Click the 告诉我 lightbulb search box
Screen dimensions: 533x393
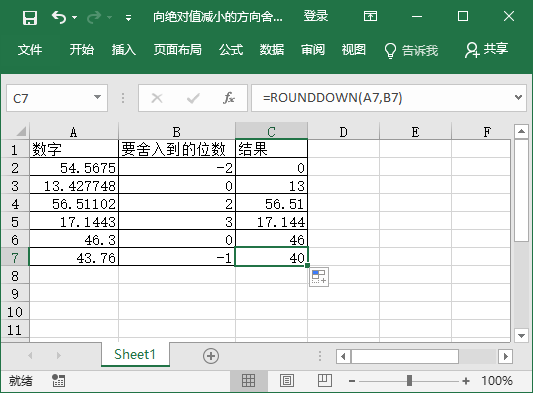[x=411, y=50]
